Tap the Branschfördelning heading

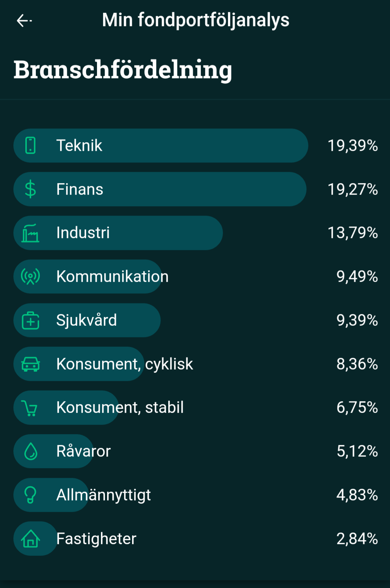[x=123, y=69]
